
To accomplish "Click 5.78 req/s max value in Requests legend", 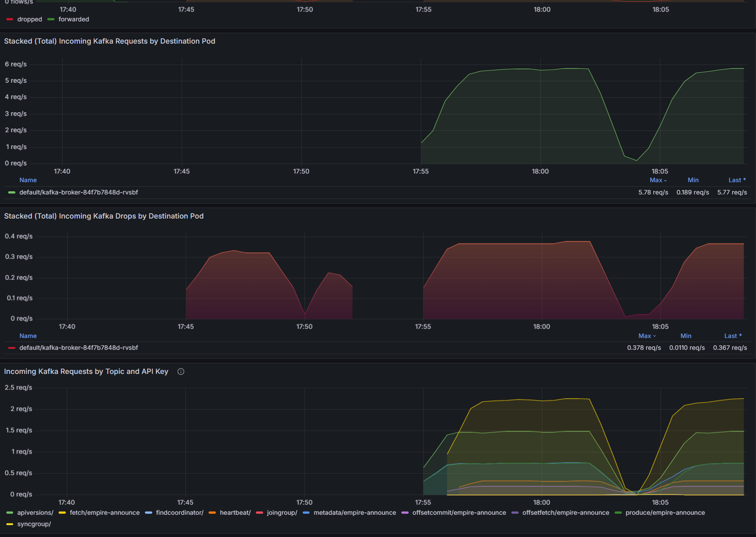I will [653, 192].
